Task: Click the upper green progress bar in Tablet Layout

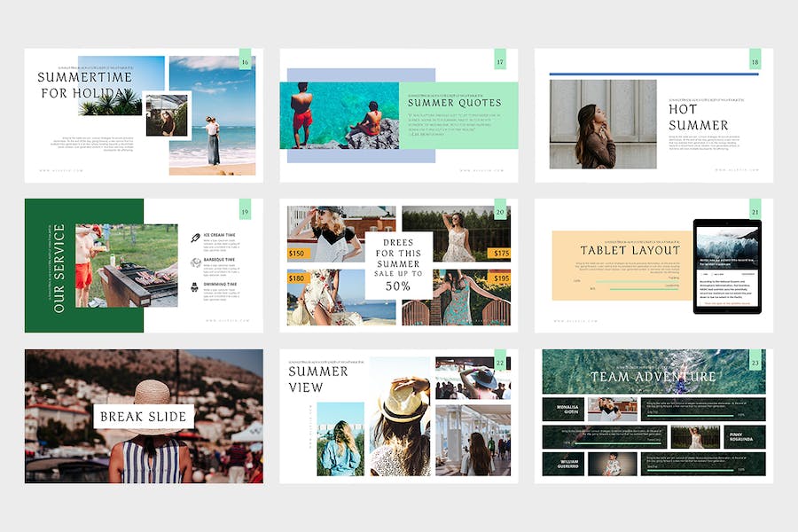Action: point(638,282)
